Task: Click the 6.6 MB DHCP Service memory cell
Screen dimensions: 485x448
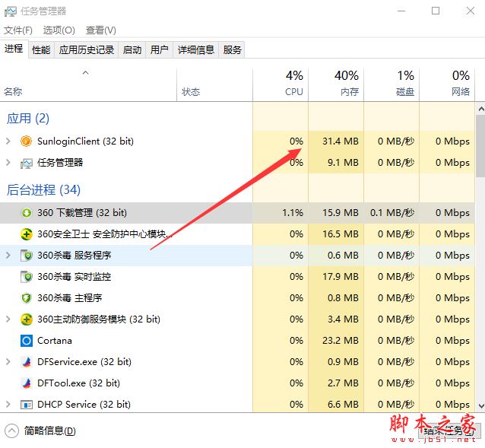Action: tap(343, 405)
